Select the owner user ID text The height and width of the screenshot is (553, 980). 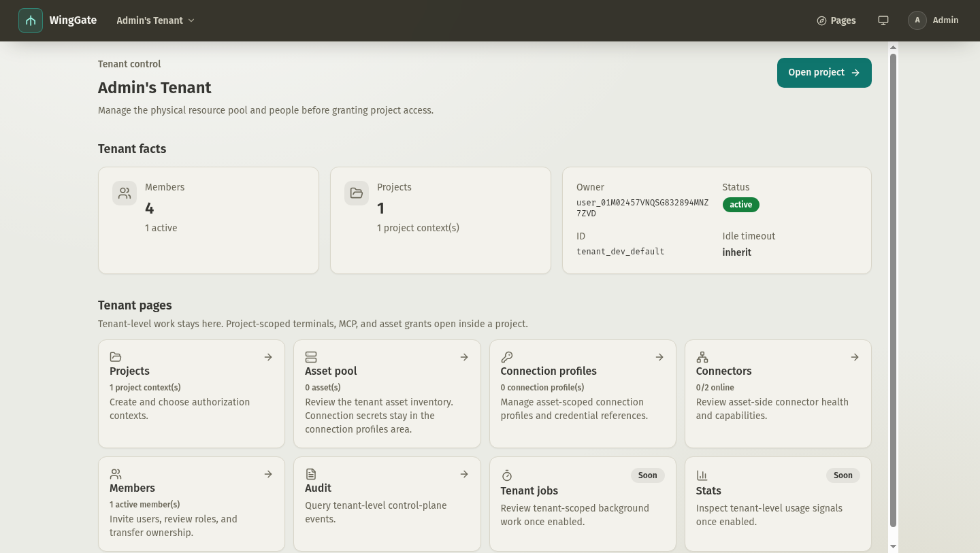pos(642,208)
